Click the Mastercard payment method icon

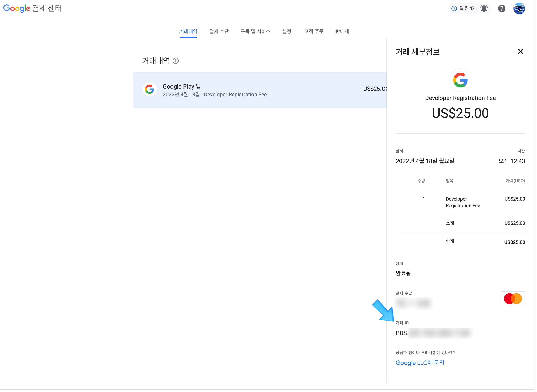point(513,299)
